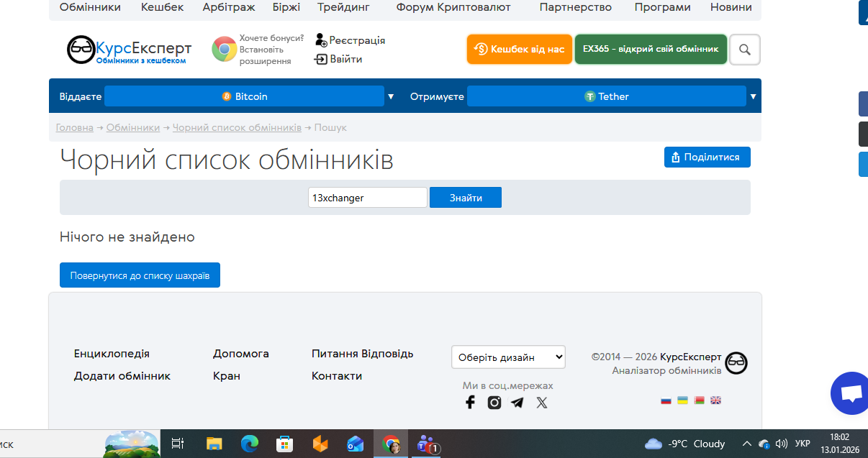Click the Знайти search button

pyautogui.click(x=466, y=198)
